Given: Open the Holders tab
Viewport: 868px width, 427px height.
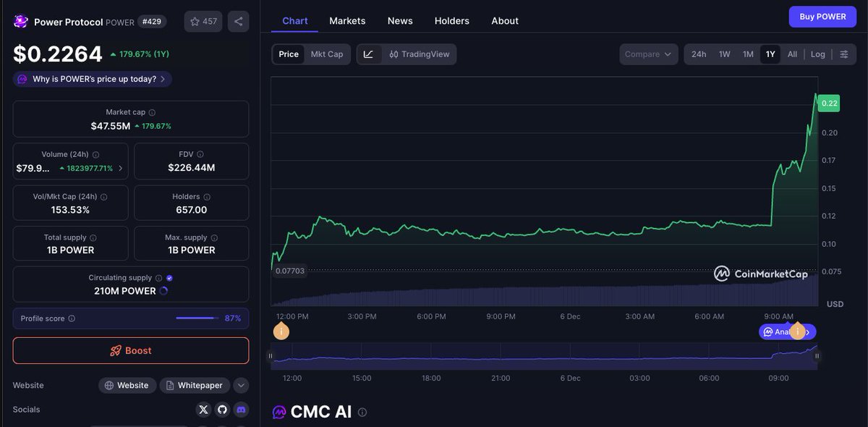Looking at the screenshot, I should 451,21.
